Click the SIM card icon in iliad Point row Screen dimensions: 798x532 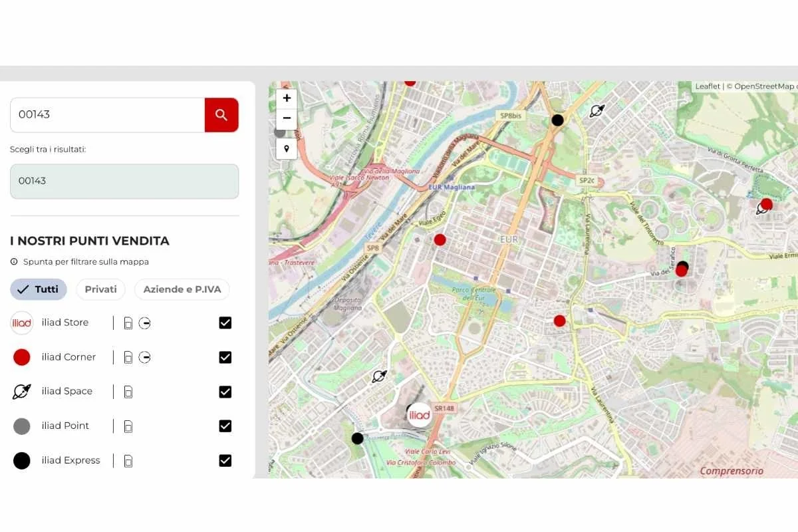[x=128, y=426]
